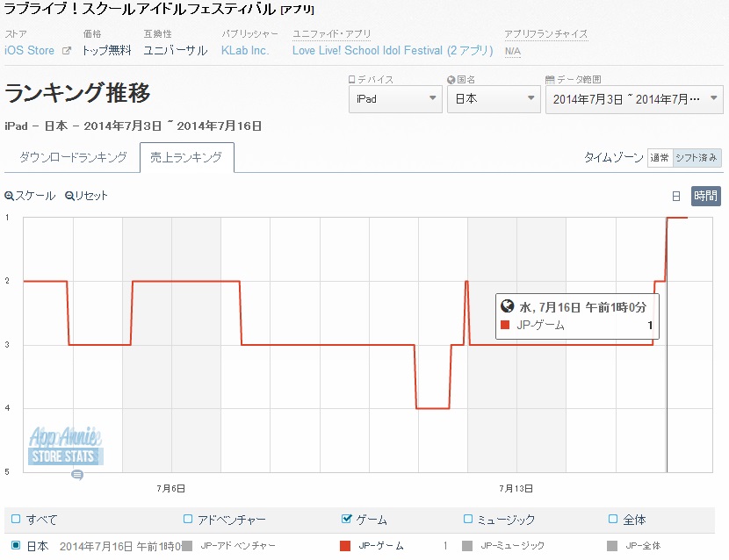Open the 日本 country dropdown
This screenshot has height=560, width=729.
click(x=494, y=99)
